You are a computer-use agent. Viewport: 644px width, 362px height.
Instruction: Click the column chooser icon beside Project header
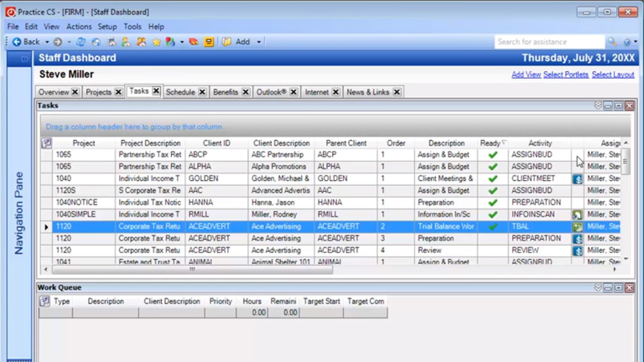47,143
